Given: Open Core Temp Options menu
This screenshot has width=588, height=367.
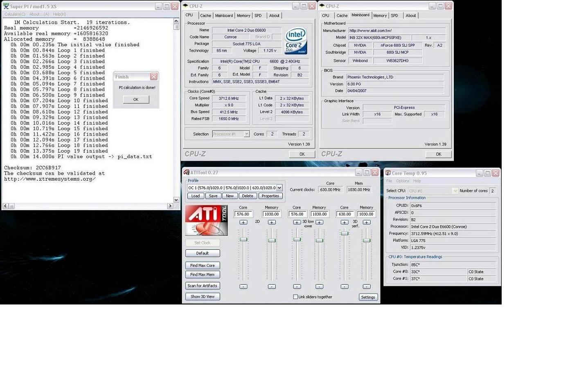Looking at the screenshot, I should click(x=403, y=181).
